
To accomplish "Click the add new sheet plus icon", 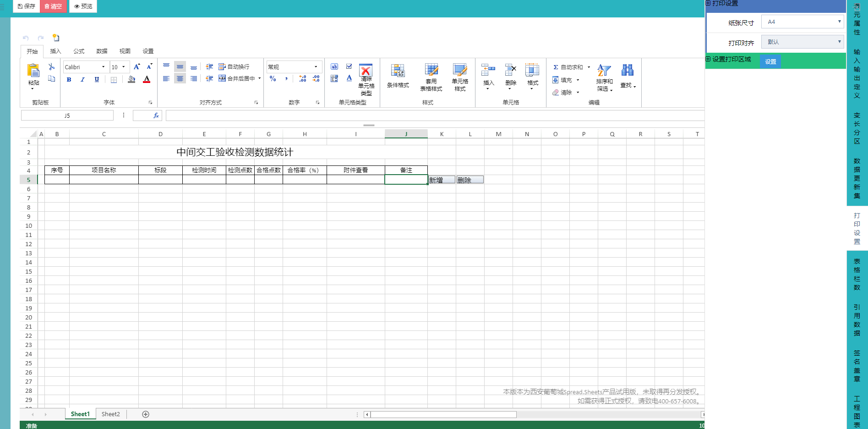I will (146, 414).
